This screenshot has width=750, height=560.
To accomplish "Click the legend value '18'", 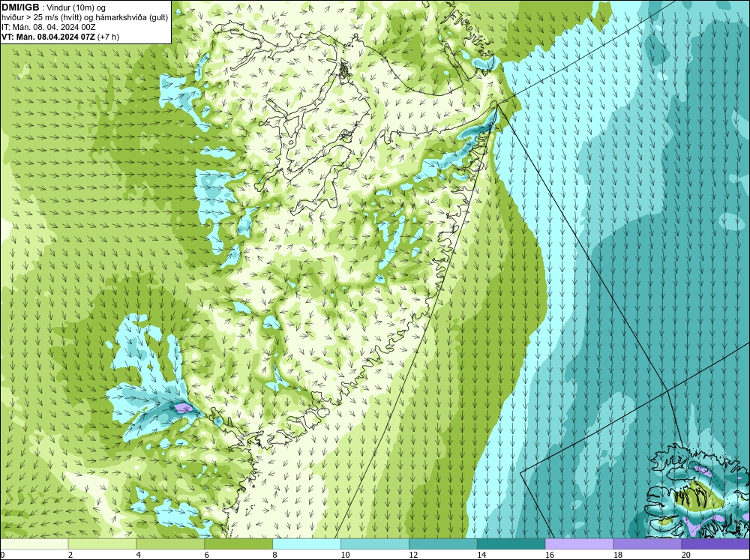I will pos(618,555).
